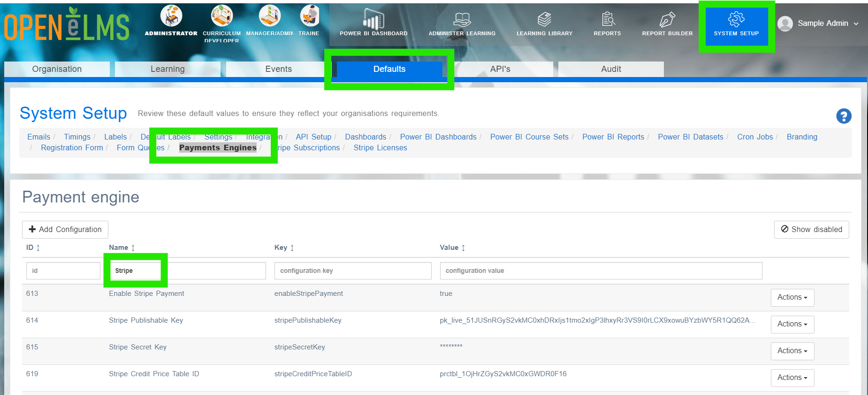Click the configuration key filter field
This screenshot has width=868, height=395.
pyautogui.click(x=353, y=271)
